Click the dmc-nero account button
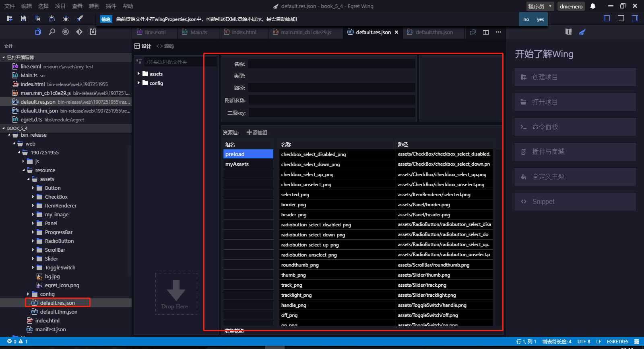The image size is (644, 349). tap(571, 6)
